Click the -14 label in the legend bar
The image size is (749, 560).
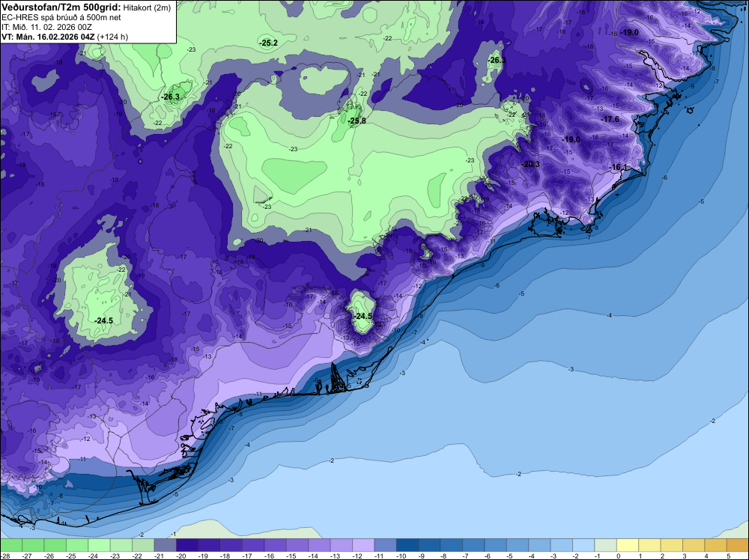(x=314, y=556)
